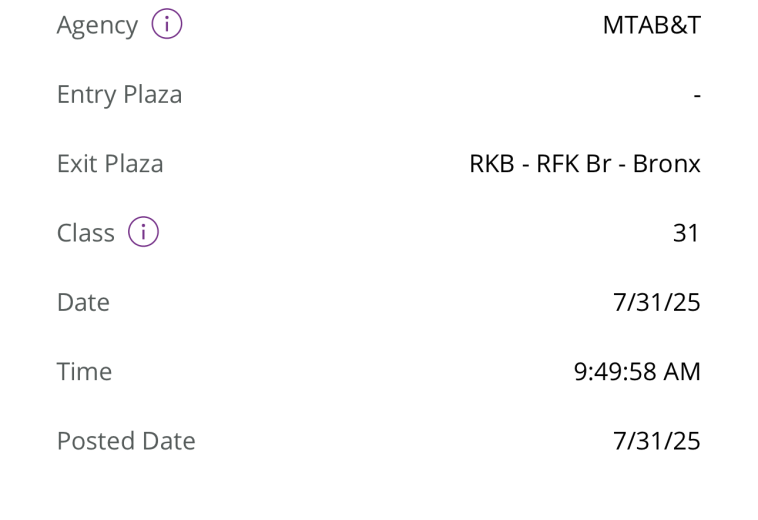Select the Date field label
This screenshot has height=520, width=758.
click(x=83, y=302)
